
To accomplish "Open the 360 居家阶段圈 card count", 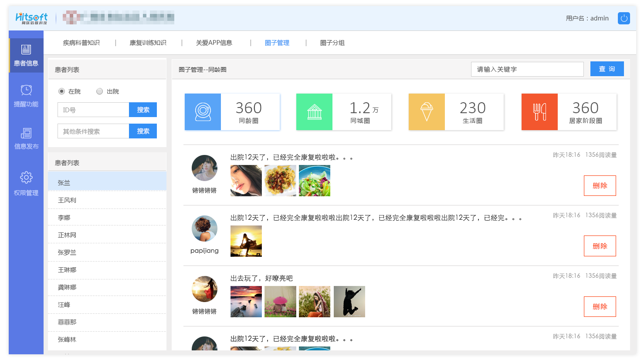I will pyautogui.click(x=586, y=108).
